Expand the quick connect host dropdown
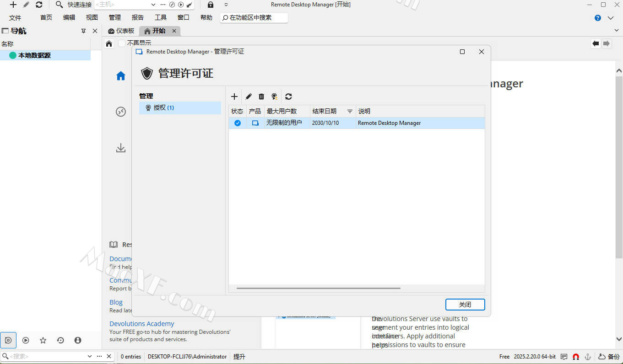The image size is (623, 364). click(x=153, y=5)
